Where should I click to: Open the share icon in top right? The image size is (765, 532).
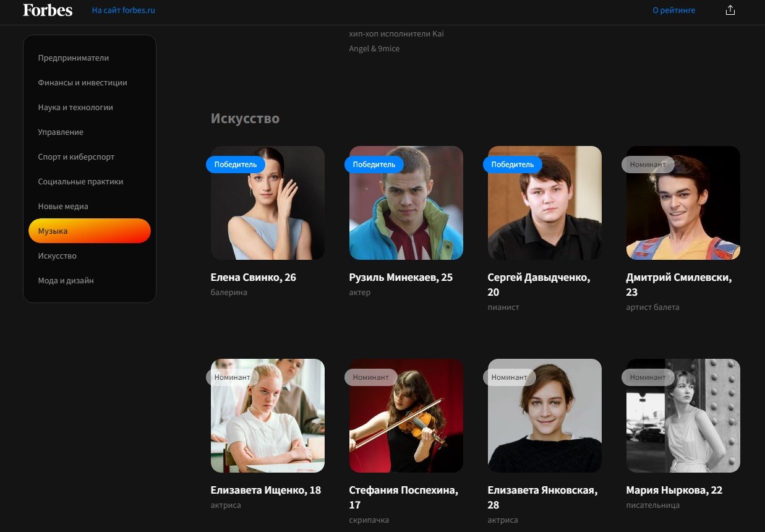(x=730, y=10)
